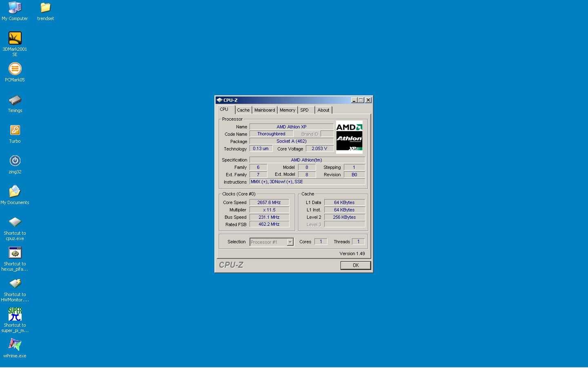Minimize the CPU-Z window
This screenshot has width=588, height=368.
[x=354, y=100]
